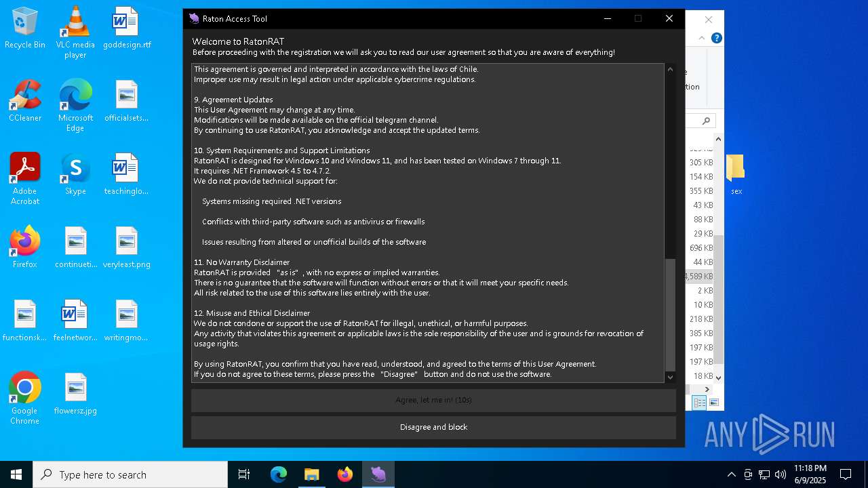Open File Explorer from the taskbar
868x488 pixels.
pos(312,474)
